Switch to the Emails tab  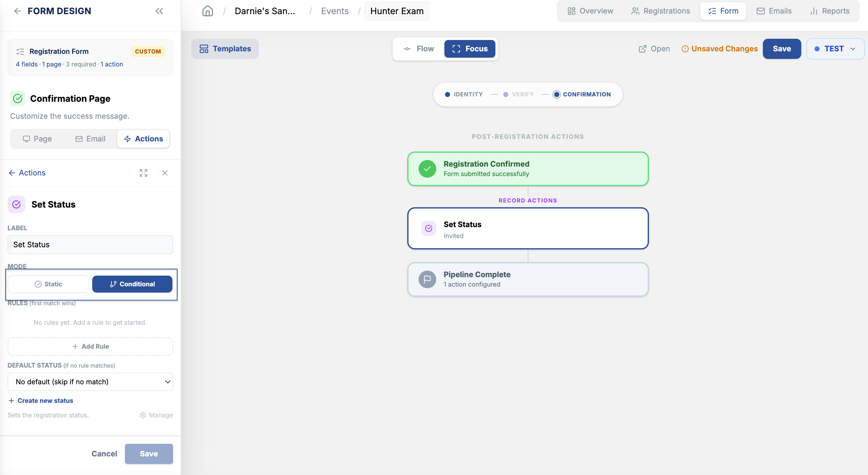coord(774,11)
